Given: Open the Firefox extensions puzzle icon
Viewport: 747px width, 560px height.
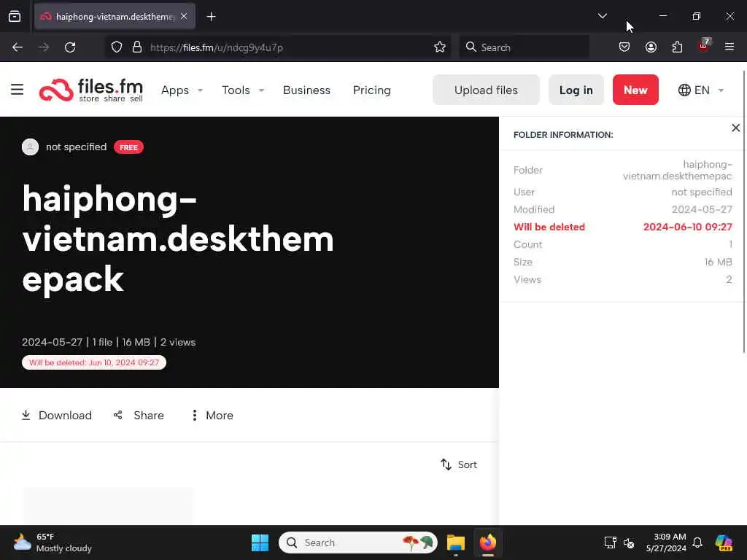Looking at the screenshot, I should [677, 47].
